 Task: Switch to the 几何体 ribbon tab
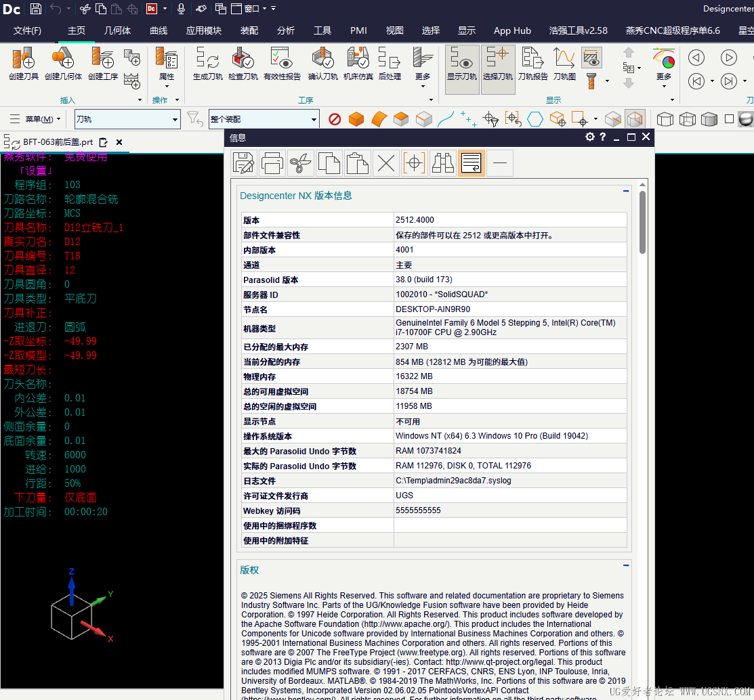[117, 30]
